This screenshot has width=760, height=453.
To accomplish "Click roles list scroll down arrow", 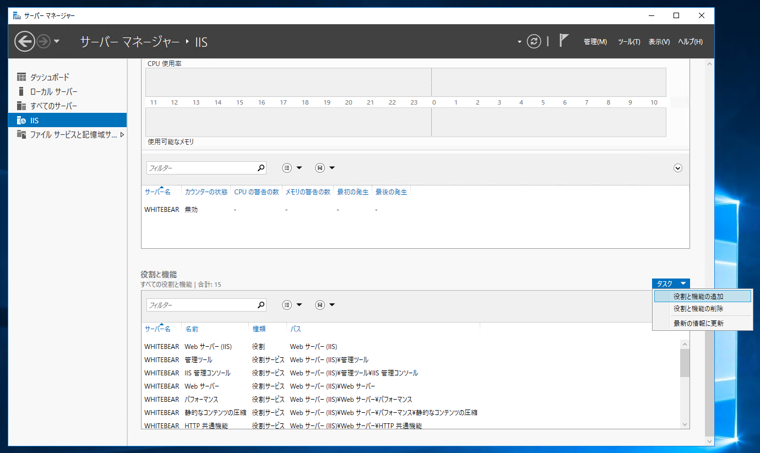I will coord(684,424).
